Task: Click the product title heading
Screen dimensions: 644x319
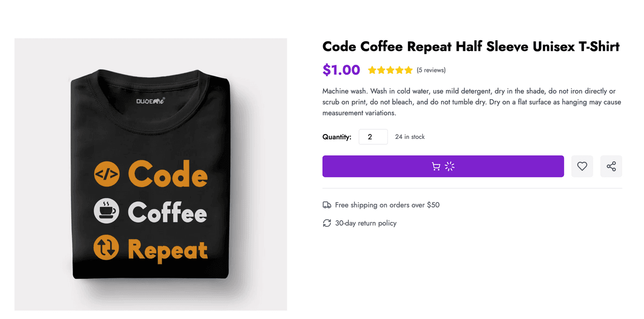Action: (471, 47)
